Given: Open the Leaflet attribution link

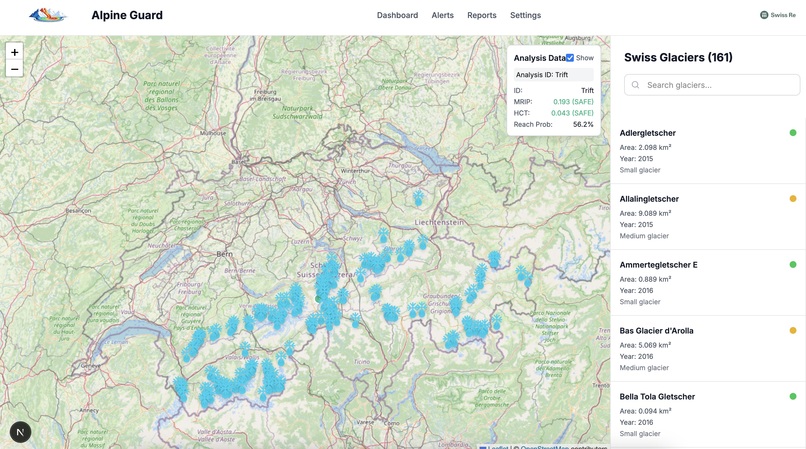Looking at the screenshot, I should (498, 447).
